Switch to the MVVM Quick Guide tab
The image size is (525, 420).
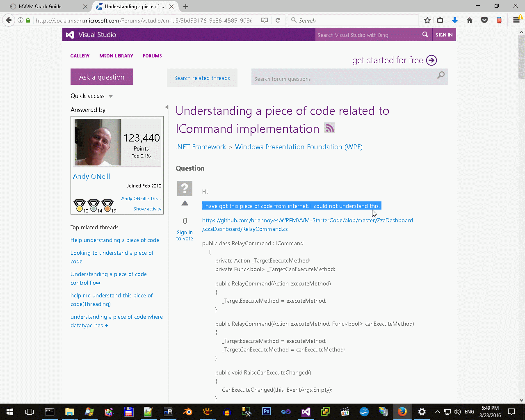48,7
